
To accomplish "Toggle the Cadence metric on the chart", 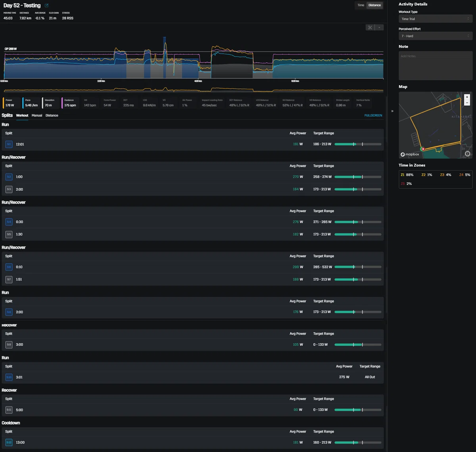I will (x=70, y=103).
